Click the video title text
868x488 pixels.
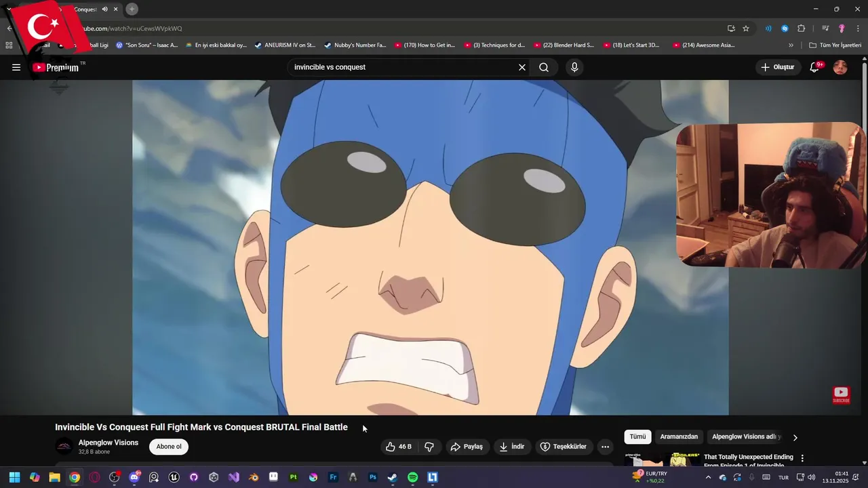coord(201,427)
